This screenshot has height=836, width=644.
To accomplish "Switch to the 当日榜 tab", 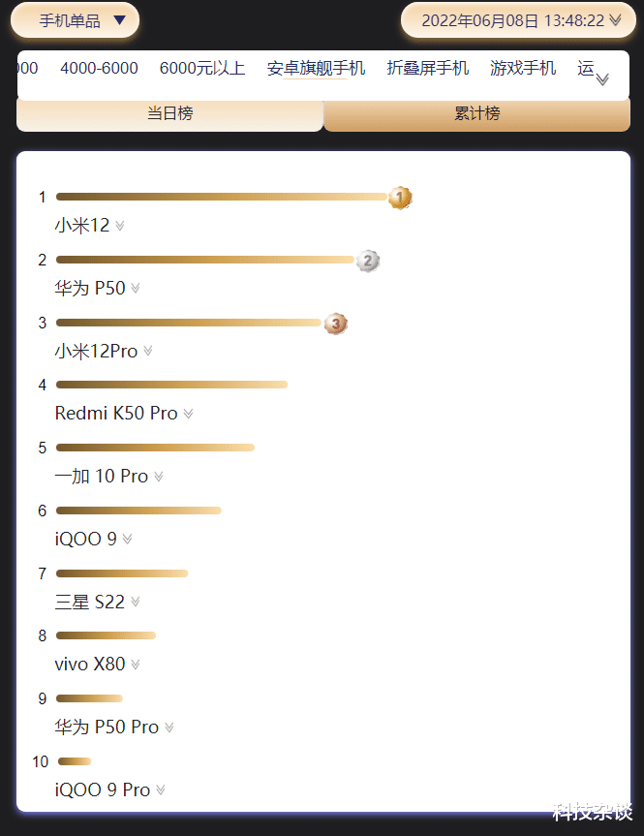I will [x=169, y=114].
